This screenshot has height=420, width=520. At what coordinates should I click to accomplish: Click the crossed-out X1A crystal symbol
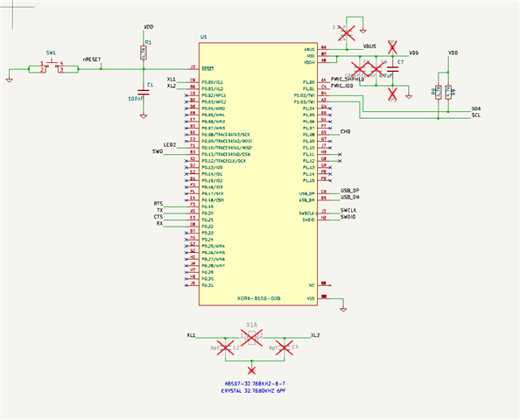coord(252,338)
